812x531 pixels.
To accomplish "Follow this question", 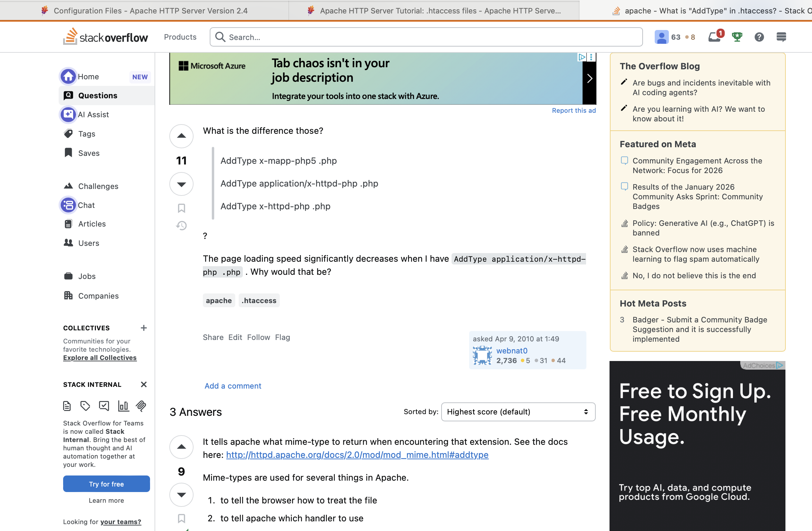I will [258, 337].
